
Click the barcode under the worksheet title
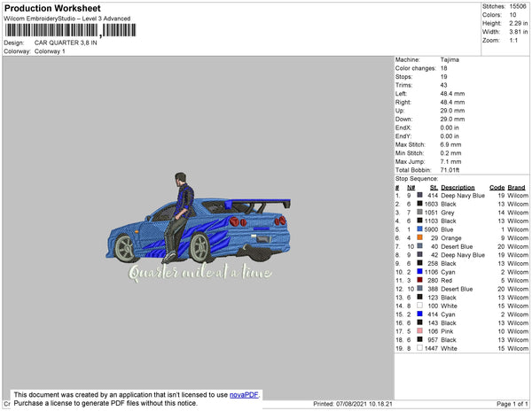(70, 30)
